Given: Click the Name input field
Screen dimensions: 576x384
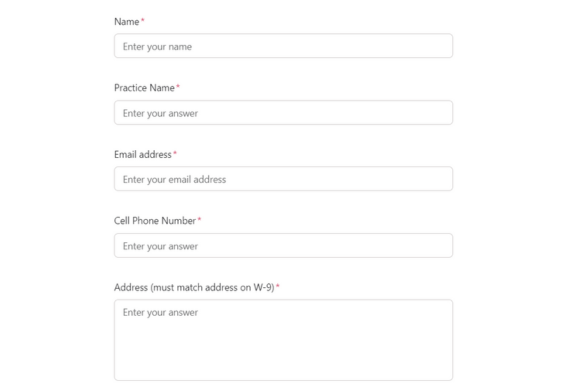Looking at the screenshot, I should click(283, 46).
